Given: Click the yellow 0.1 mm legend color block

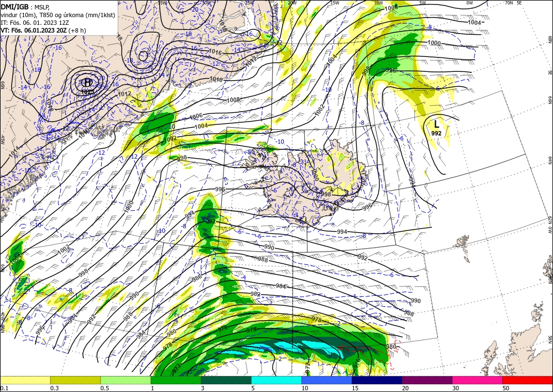Looking at the screenshot, I should (25, 380).
